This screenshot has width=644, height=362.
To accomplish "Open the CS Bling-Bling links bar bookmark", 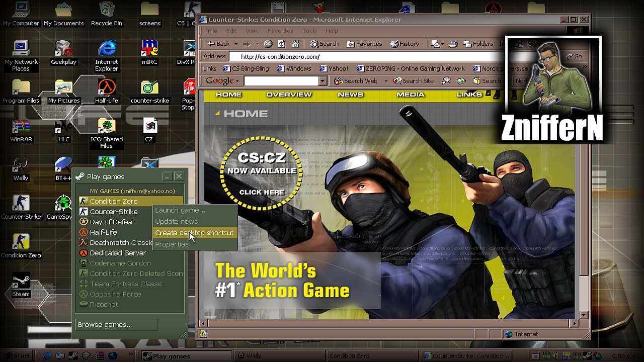I will pyautogui.click(x=246, y=68).
